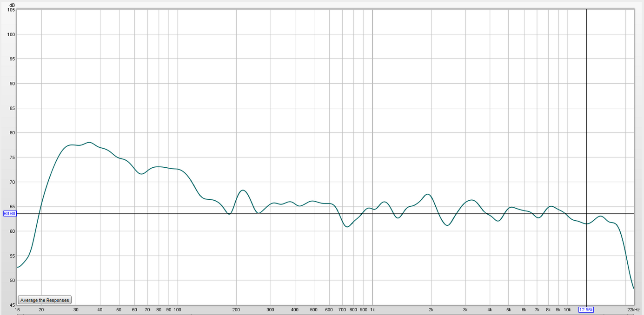Click the 4k label on the frequency axis
The width and height of the screenshot is (644, 315).
click(490, 309)
